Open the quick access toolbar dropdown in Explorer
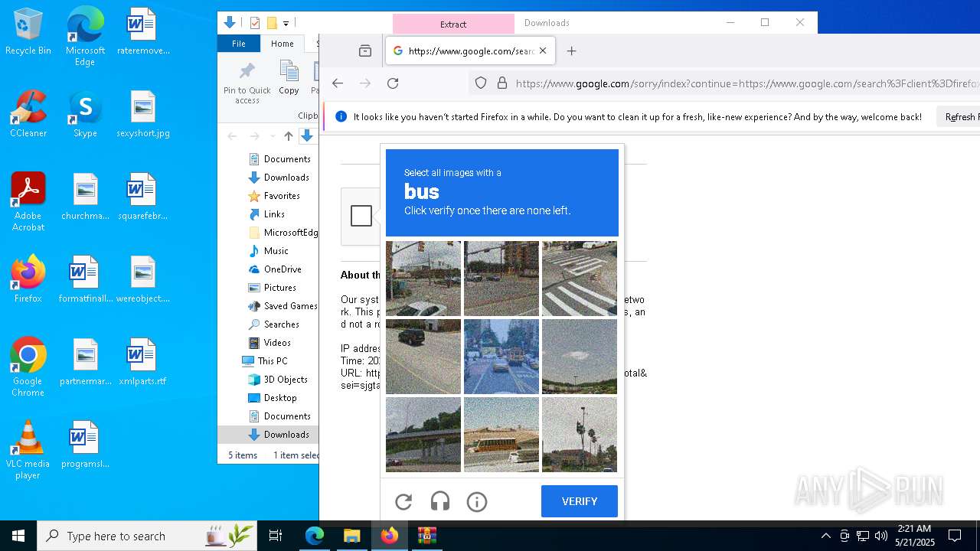Screen dimensions: 980x551 click(x=286, y=23)
